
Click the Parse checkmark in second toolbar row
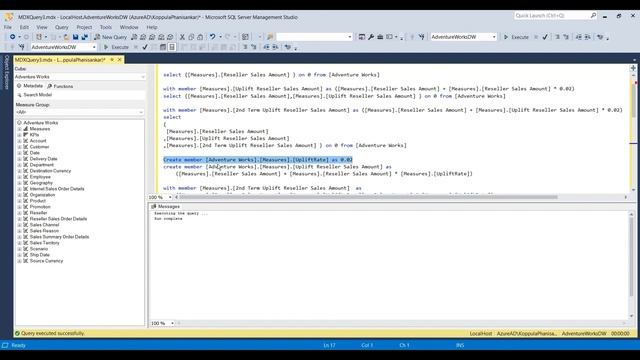tap(145, 47)
